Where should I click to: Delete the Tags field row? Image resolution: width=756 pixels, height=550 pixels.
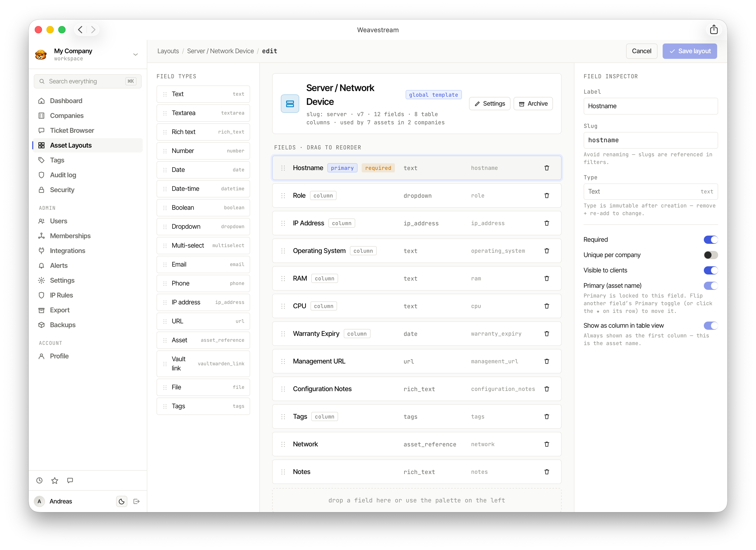tap(547, 417)
